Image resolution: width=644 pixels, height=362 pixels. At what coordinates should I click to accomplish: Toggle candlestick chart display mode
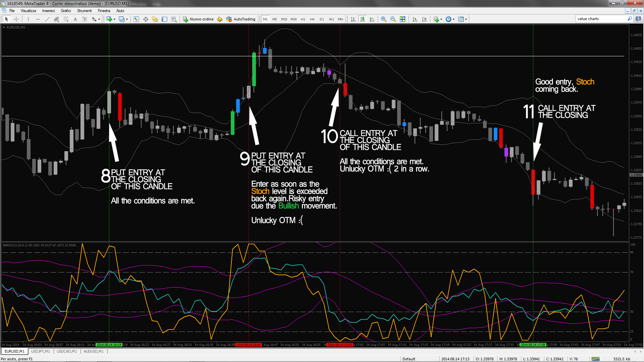[x=363, y=19]
